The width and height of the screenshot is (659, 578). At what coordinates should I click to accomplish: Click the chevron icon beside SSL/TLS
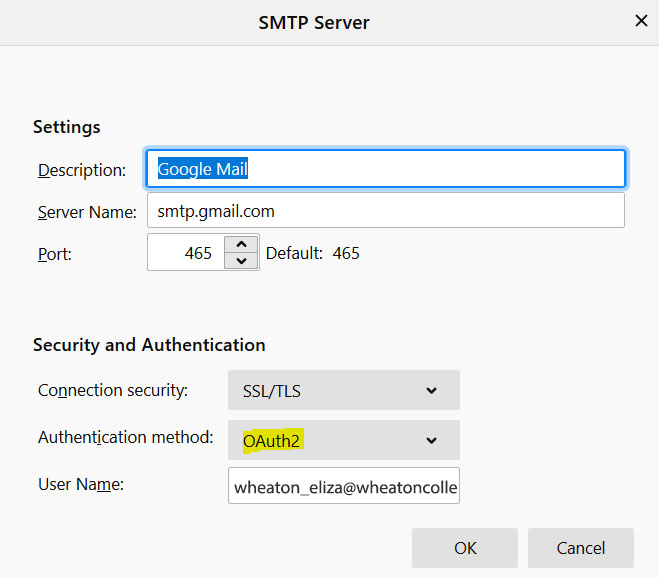[431, 390]
